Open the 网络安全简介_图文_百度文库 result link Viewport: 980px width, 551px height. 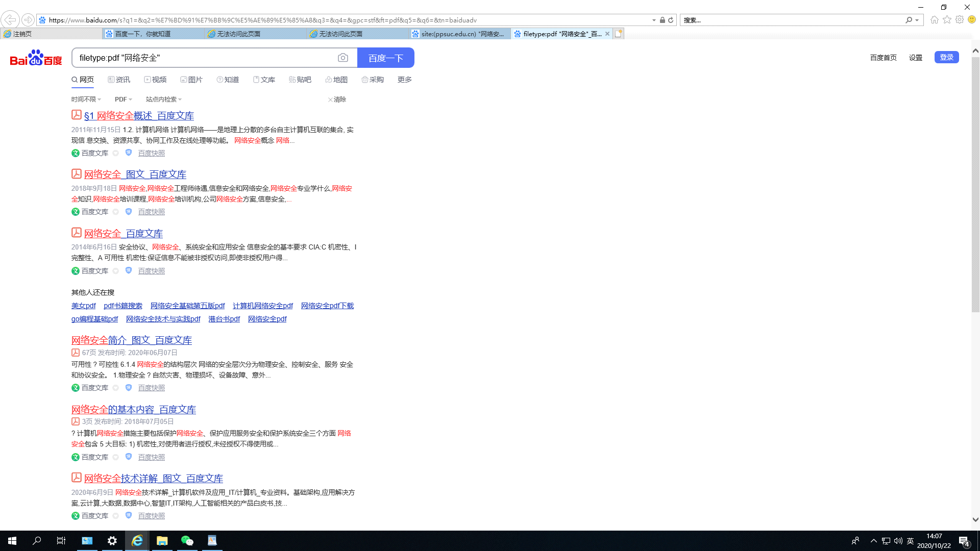(132, 340)
